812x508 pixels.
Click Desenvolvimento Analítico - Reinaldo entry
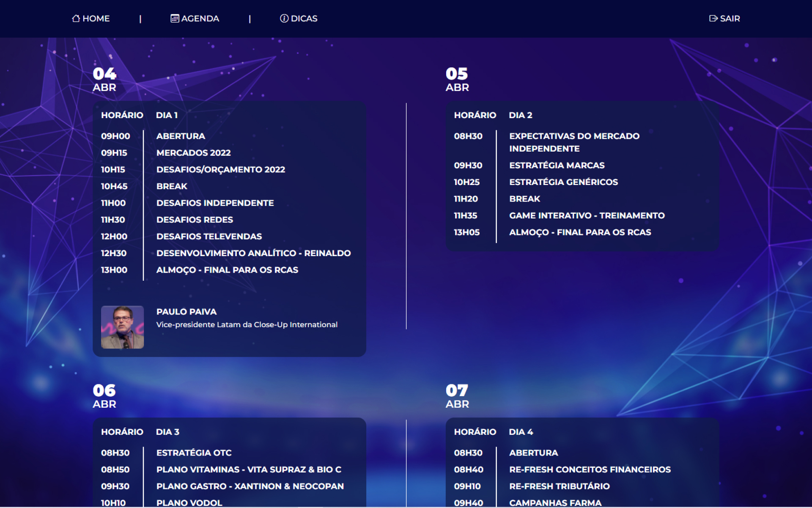click(x=253, y=253)
